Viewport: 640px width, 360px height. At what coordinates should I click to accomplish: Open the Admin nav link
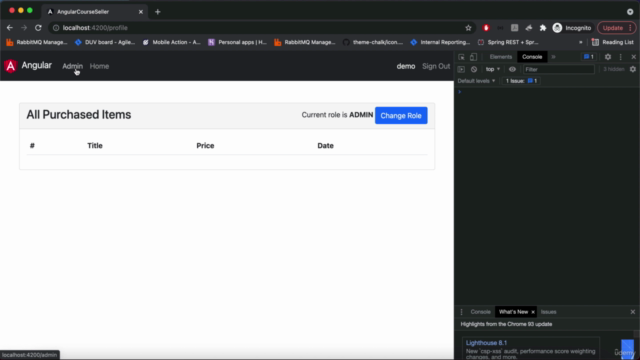coord(72,66)
